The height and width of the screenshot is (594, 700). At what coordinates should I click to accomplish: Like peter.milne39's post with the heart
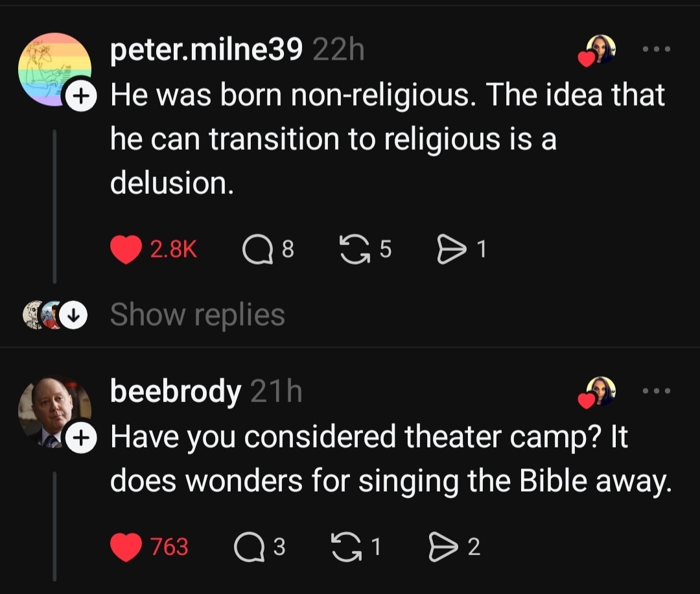click(126, 250)
